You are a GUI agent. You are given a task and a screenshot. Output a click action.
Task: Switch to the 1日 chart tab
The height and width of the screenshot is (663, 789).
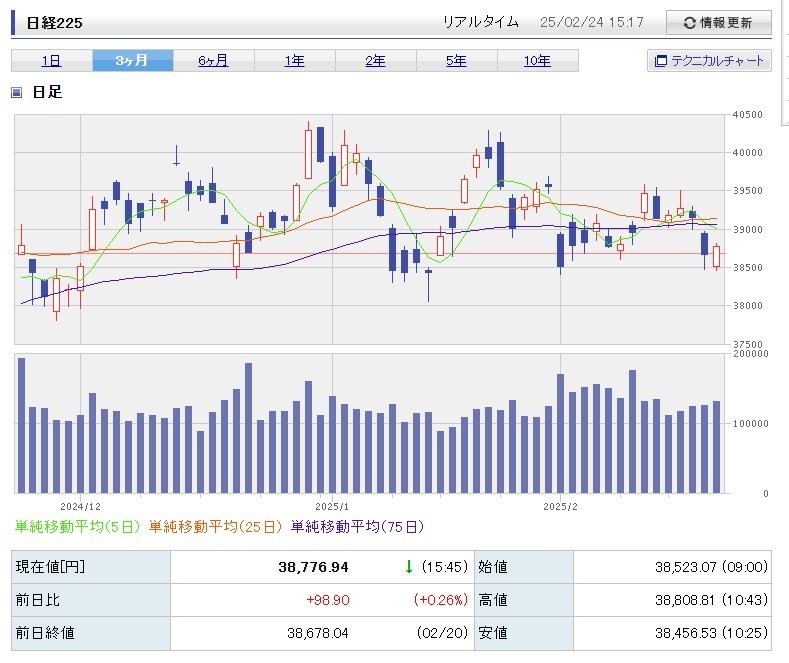click(x=51, y=61)
